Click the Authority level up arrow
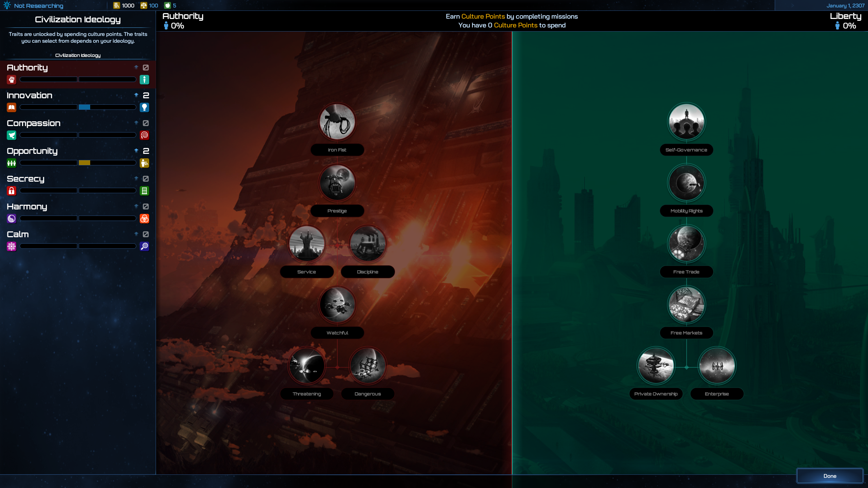This screenshot has width=868, height=488. [x=136, y=67]
